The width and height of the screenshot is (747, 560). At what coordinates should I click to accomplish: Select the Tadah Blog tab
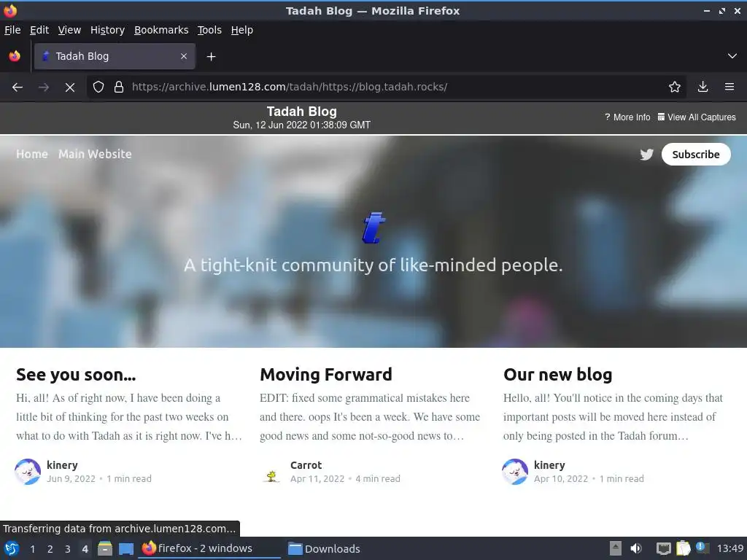point(115,56)
